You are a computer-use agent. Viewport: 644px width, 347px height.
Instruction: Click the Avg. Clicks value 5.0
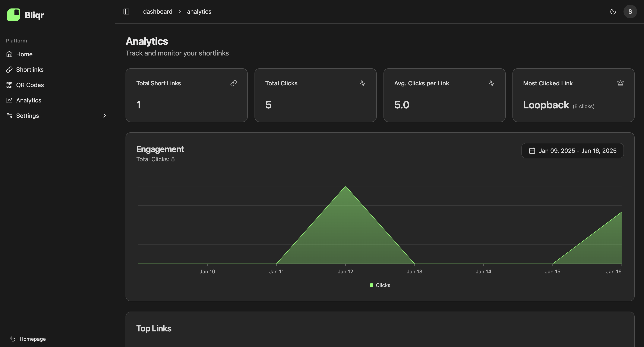402,105
